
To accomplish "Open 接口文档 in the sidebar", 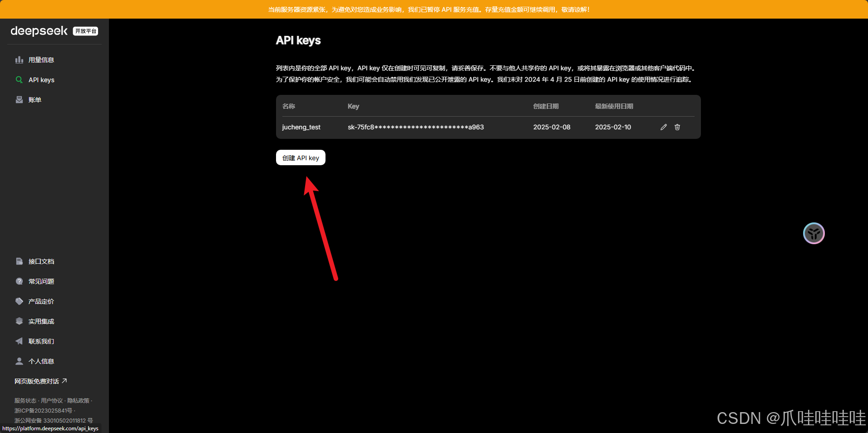I will click(x=41, y=261).
